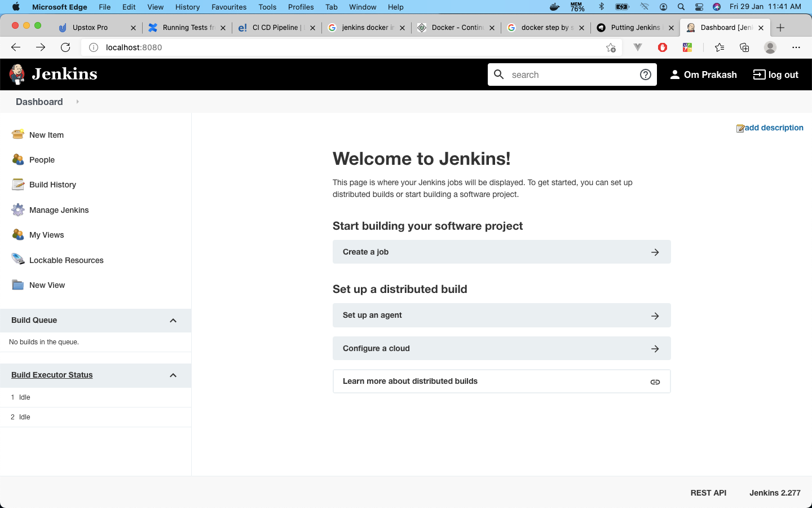Open New Item icon in sidebar
The width and height of the screenshot is (812, 508).
click(x=18, y=134)
